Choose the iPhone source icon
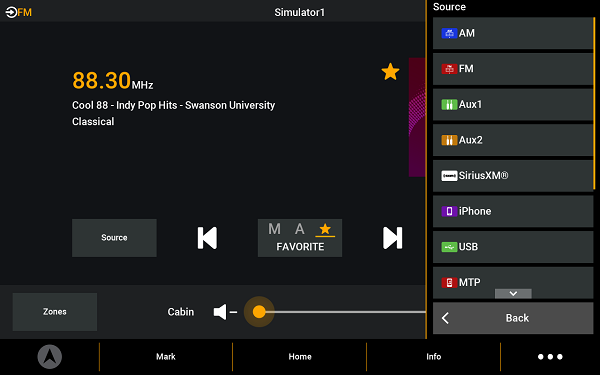 pyautogui.click(x=449, y=211)
